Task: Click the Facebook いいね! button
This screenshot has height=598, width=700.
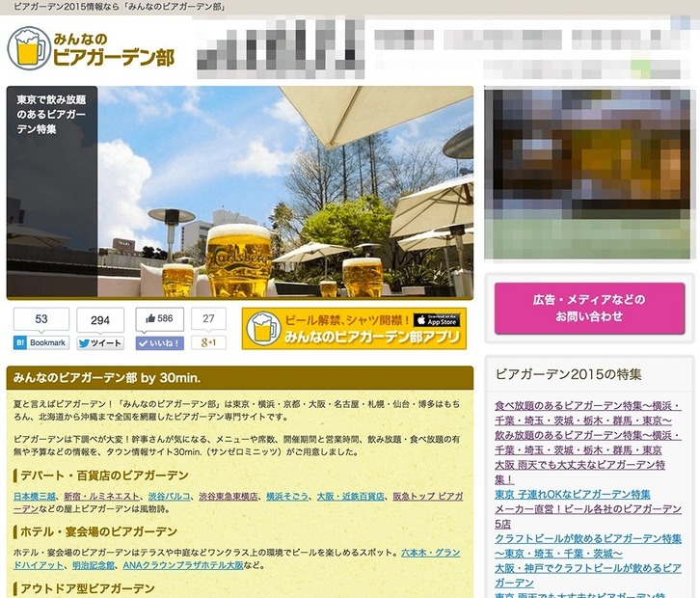Action: click(x=160, y=343)
